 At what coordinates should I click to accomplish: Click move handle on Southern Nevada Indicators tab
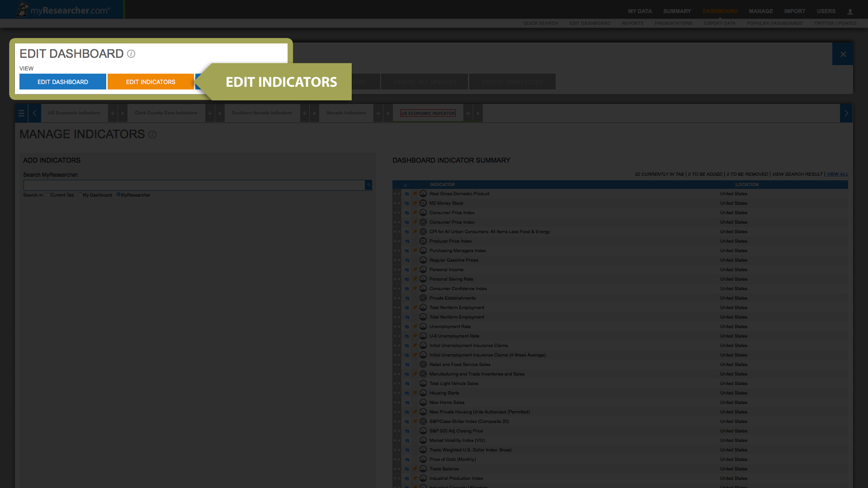coord(305,113)
